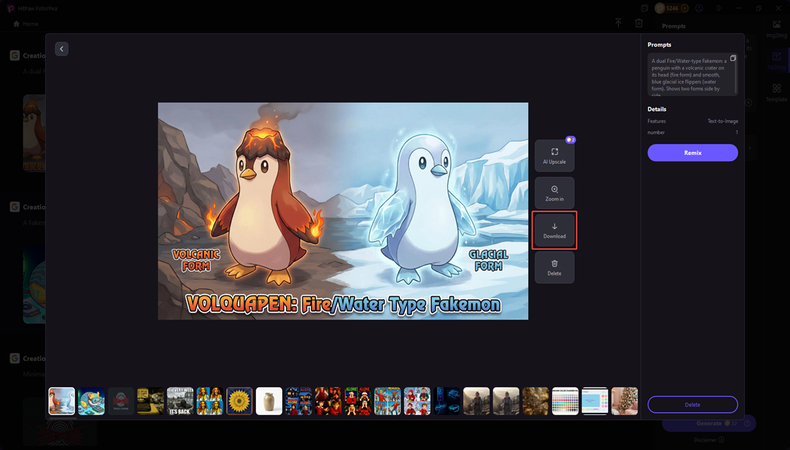This screenshot has width=790, height=450.
Task: Click the trash Delete button beside the preview
Action: pos(554,268)
